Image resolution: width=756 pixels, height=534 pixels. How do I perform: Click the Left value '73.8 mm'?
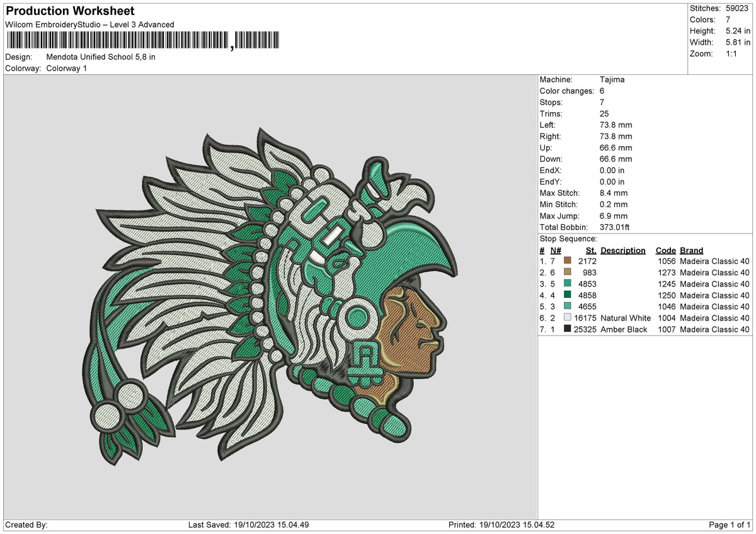(x=616, y=125)
